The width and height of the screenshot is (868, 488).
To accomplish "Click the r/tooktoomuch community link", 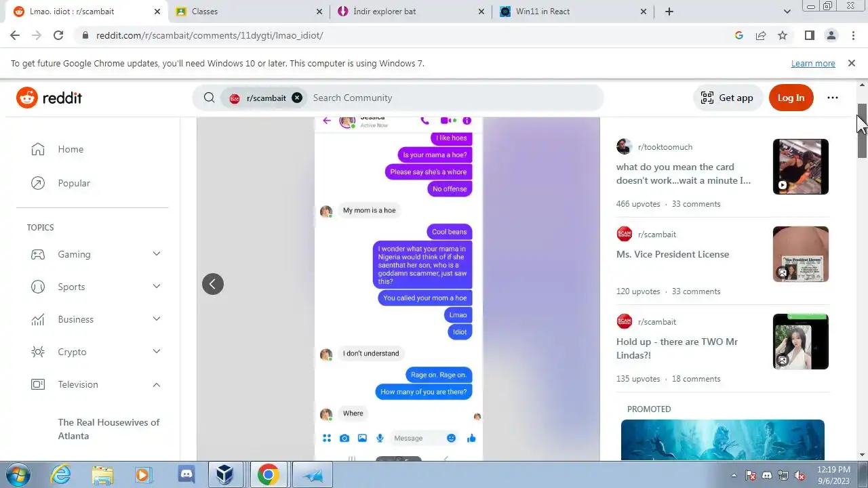I will pos(665,147).
